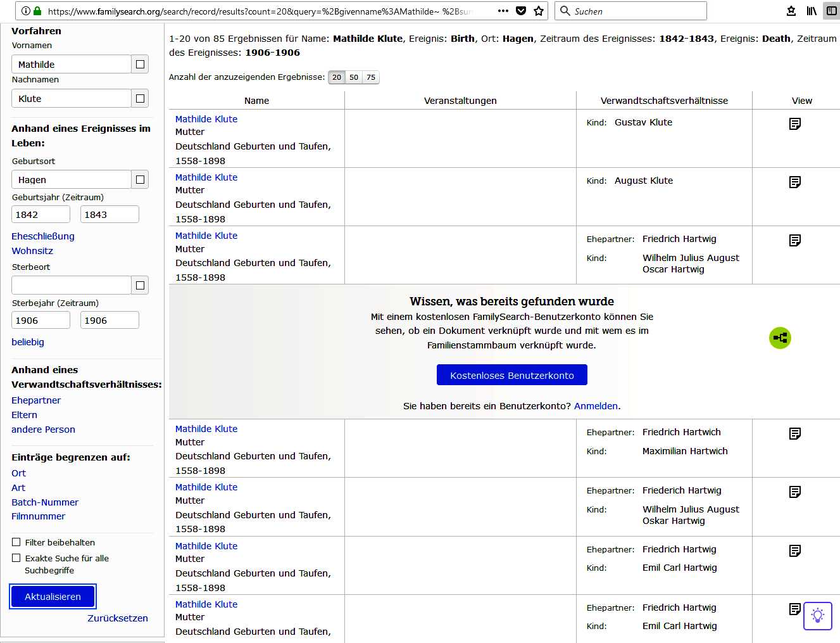Click the Veranstaltungen column header
840x643 pixels.
(460, 101)
